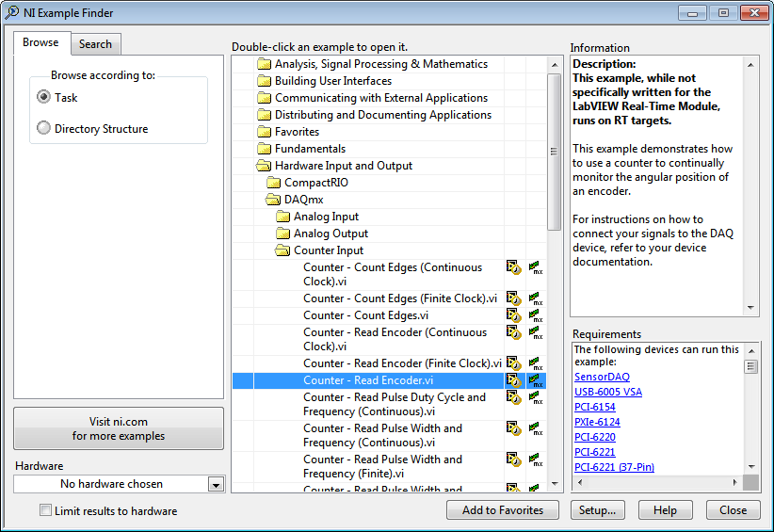774x532 pixels.
Task: Click DAQmx icon for Count Edges (Finite Clock)
Action: (536, 298)
